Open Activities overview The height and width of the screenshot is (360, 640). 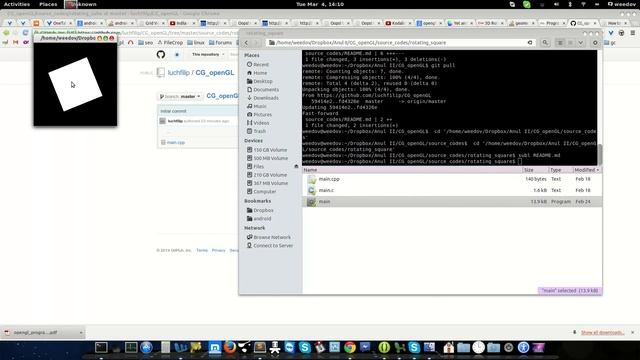17,4
